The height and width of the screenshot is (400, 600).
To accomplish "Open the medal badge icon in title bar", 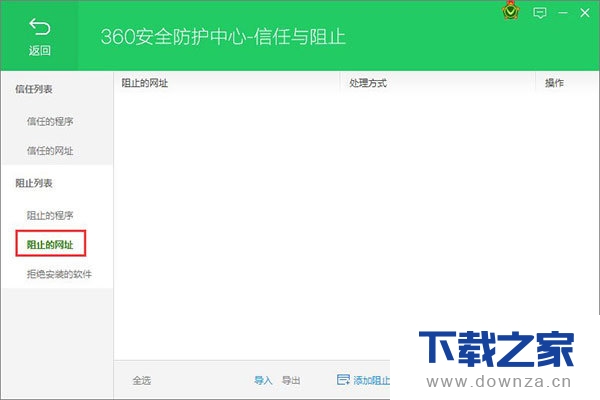I will [x=510, y=14].
